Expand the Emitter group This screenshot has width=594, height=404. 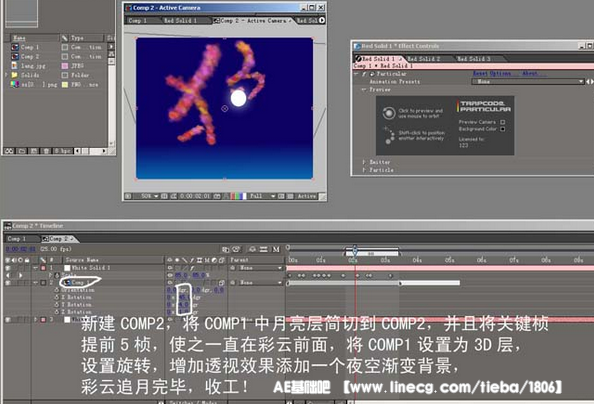[x=364, y=162]
